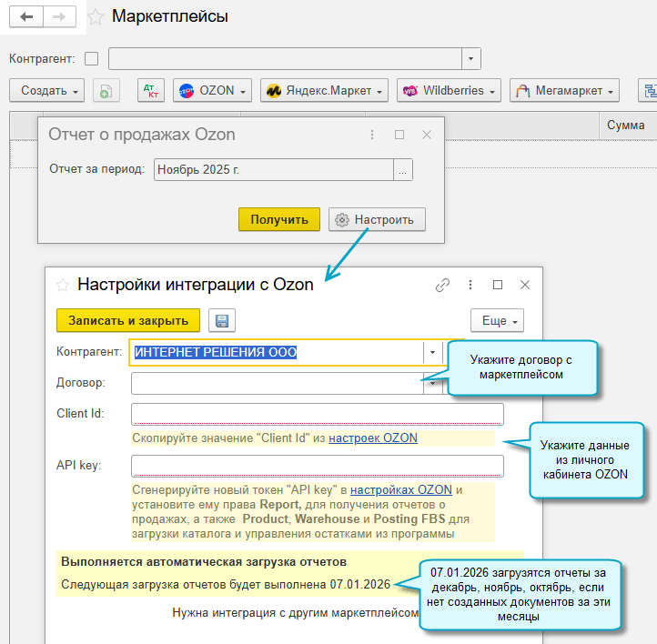Open the OZON menu button
657x644 pixels.
click(x=212, y=90)
